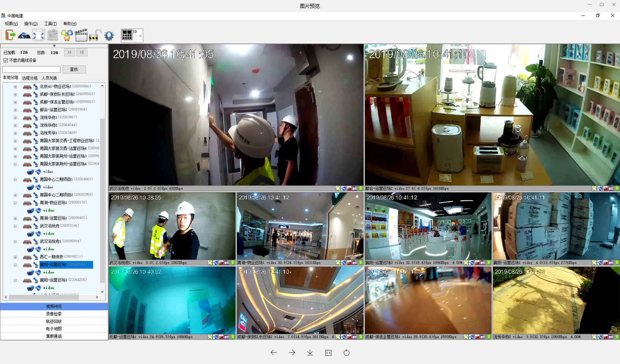Screen dimensions: 620x364
Task: Click the fullscreen arrows toolbar icon
Action: [38, 35]
